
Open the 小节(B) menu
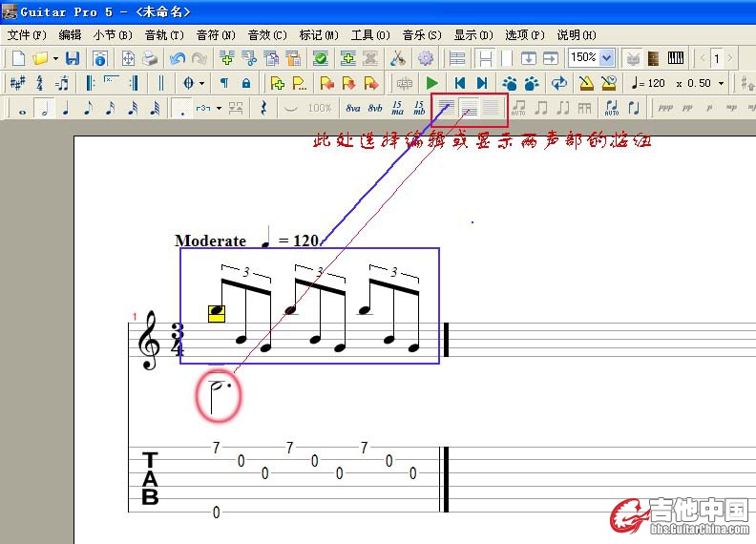point(113,35)
